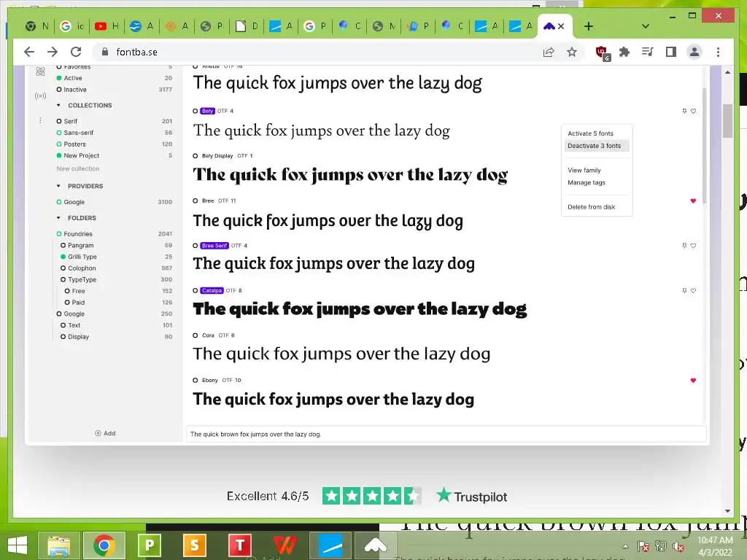
Task: Click the Trustpilot logo
Action: [472, 496]
